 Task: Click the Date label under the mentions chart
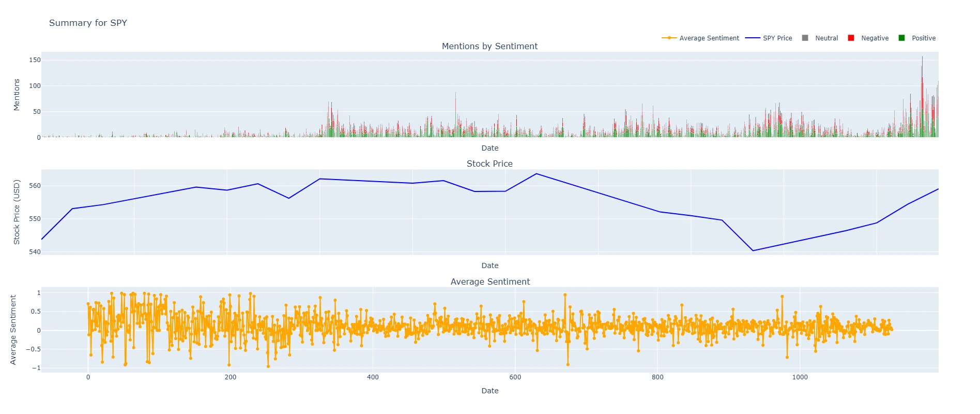click(x=490, y=148)
